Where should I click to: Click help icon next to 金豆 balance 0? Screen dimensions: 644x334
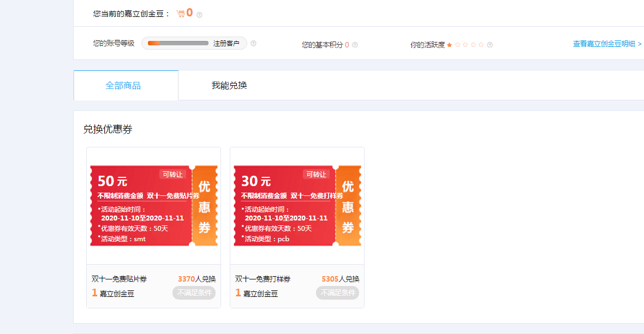click(x=199, y=15)
